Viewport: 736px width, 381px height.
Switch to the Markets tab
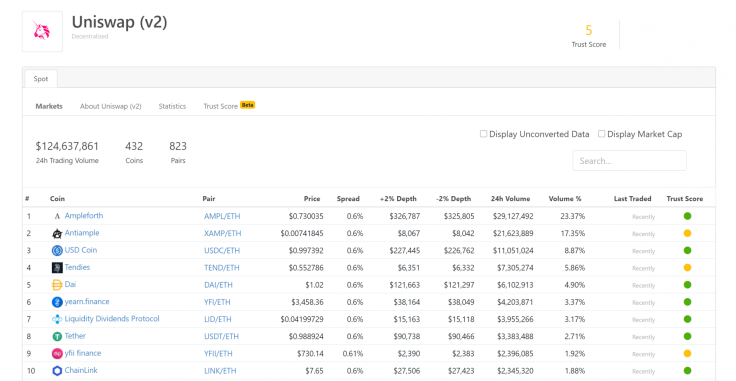[49, 107]
